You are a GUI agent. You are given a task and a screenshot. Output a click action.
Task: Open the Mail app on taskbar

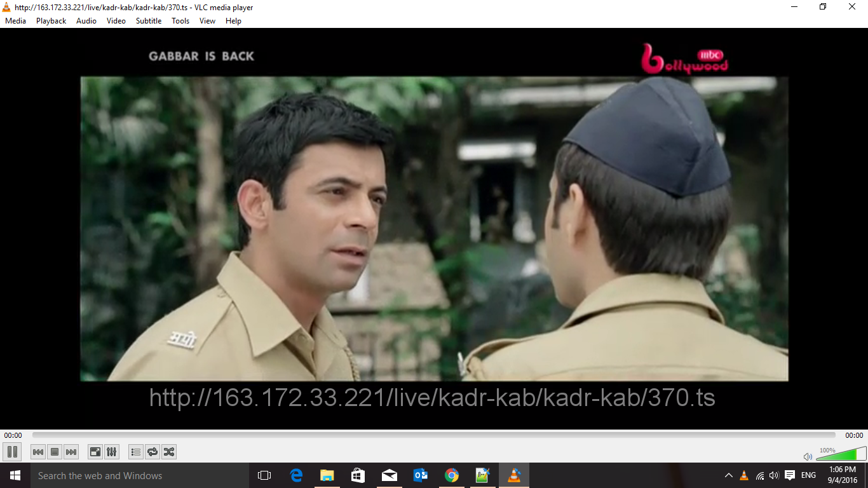pos(390,475)
